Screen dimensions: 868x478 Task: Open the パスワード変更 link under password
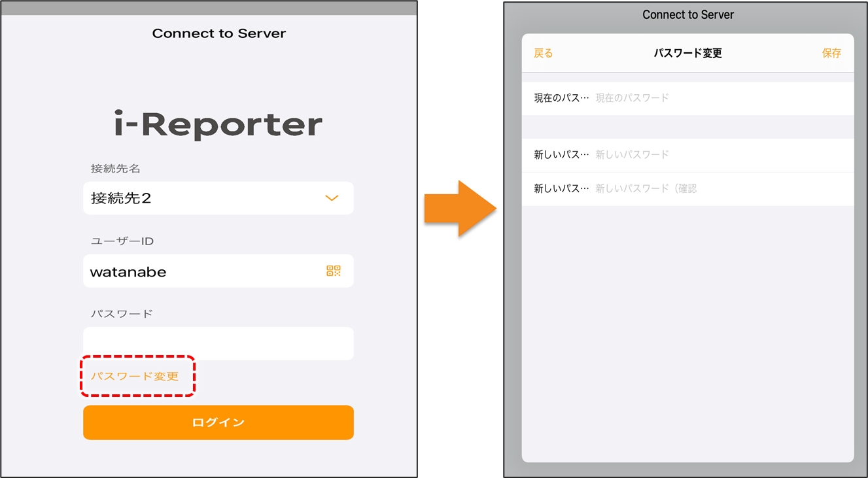tap(135, 376)
